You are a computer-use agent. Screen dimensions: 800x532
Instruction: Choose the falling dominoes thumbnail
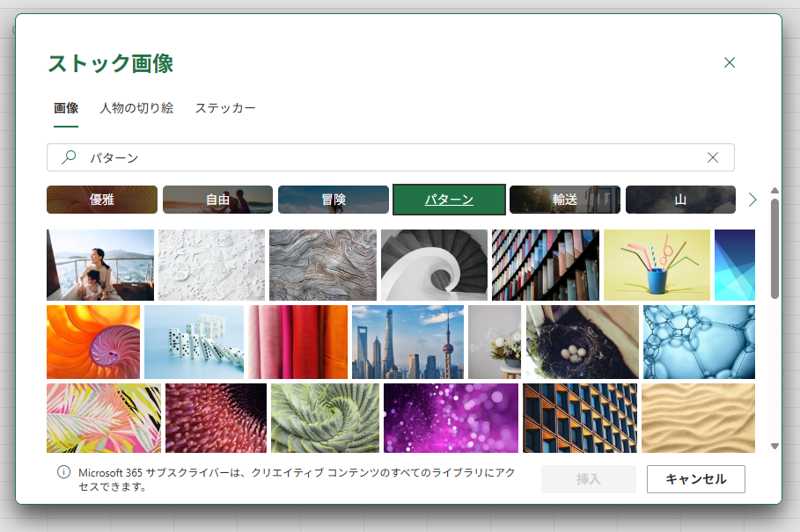194,342
